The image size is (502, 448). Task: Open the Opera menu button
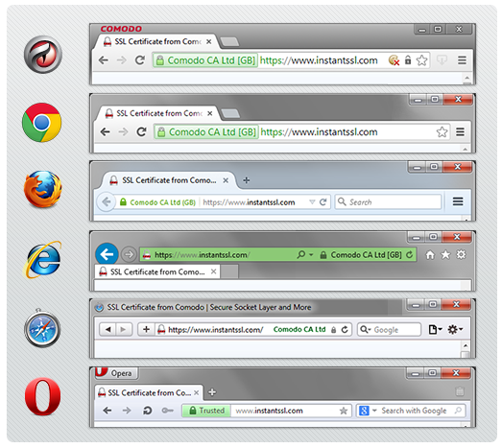[x=116, y=373]
